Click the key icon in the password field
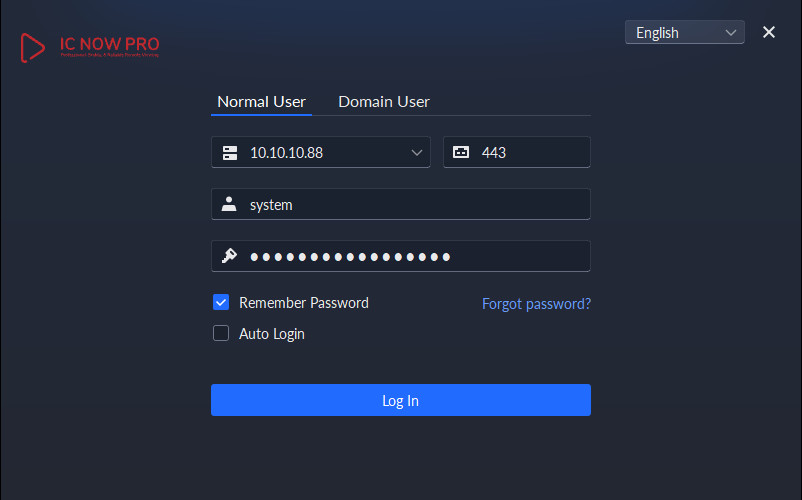 tap(230, 256)
